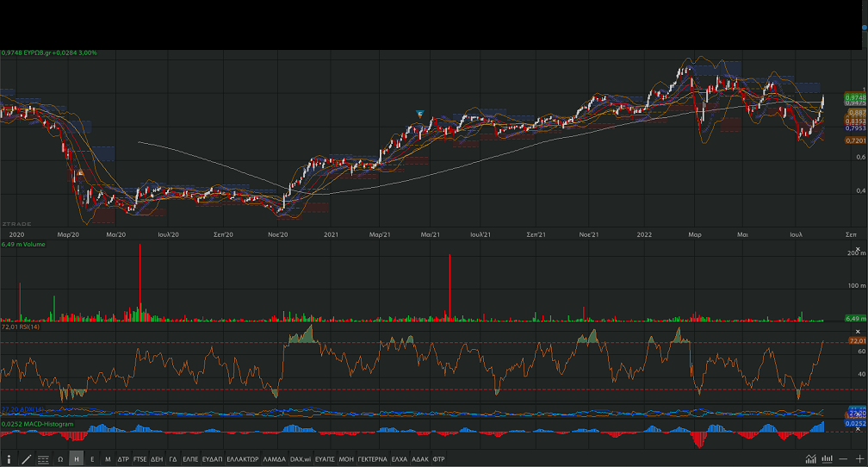
Task: Click the bar chart type icon
Action: pos(827,459)
